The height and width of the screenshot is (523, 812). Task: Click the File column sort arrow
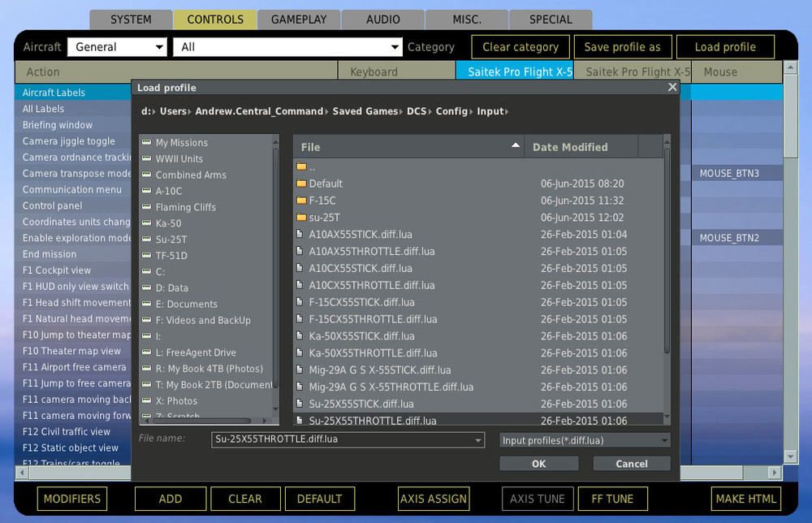click(x=516, y=145)
